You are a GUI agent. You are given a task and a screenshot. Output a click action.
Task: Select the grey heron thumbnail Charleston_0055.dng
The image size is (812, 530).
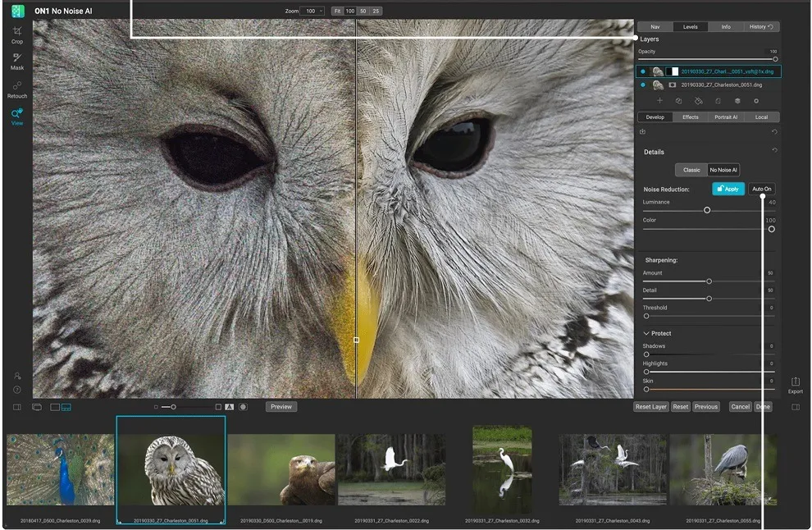point(723,469)
